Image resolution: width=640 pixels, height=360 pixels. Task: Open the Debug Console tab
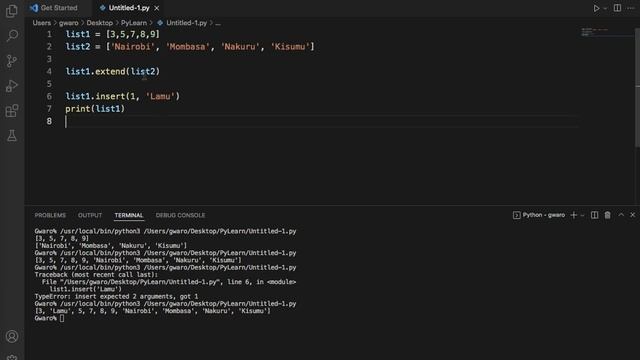click(x=180, y=215)
